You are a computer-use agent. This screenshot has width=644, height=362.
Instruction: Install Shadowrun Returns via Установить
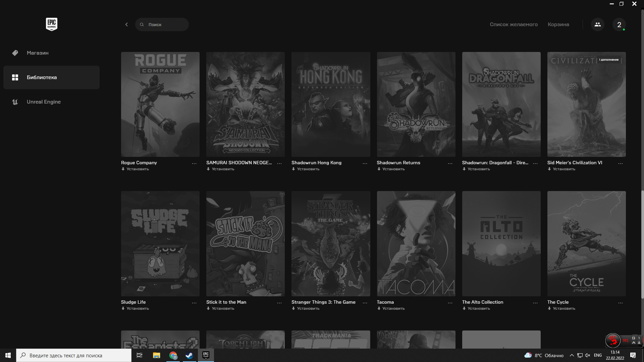coord(391,169)
